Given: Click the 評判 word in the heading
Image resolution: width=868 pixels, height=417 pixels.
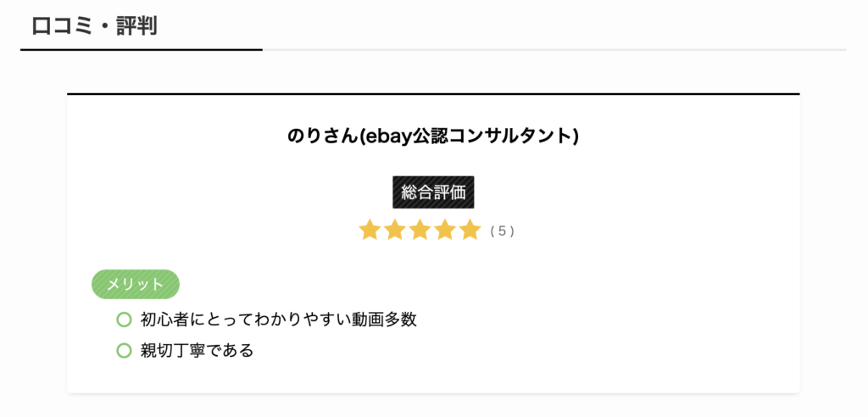Looking at the screenshot, I should pyautogui.click(x=136, y=26).
